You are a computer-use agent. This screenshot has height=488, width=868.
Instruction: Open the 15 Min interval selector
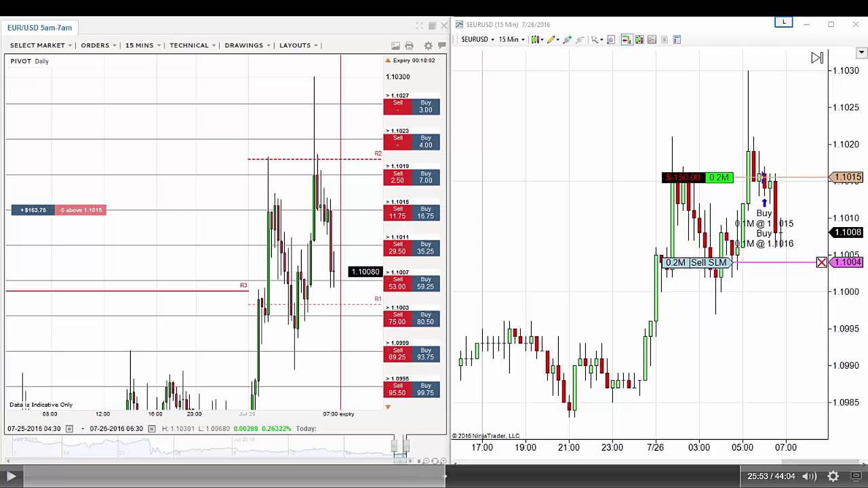click(512, 39)
